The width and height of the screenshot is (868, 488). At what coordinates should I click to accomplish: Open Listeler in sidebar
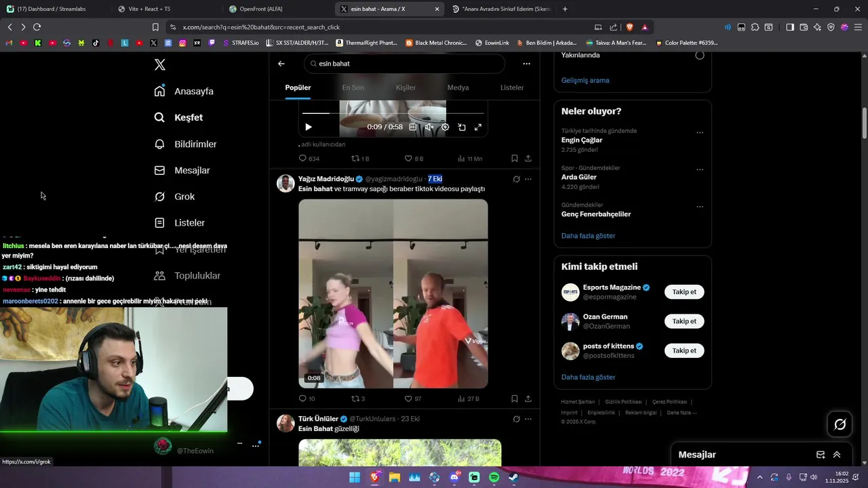(179, 222)
